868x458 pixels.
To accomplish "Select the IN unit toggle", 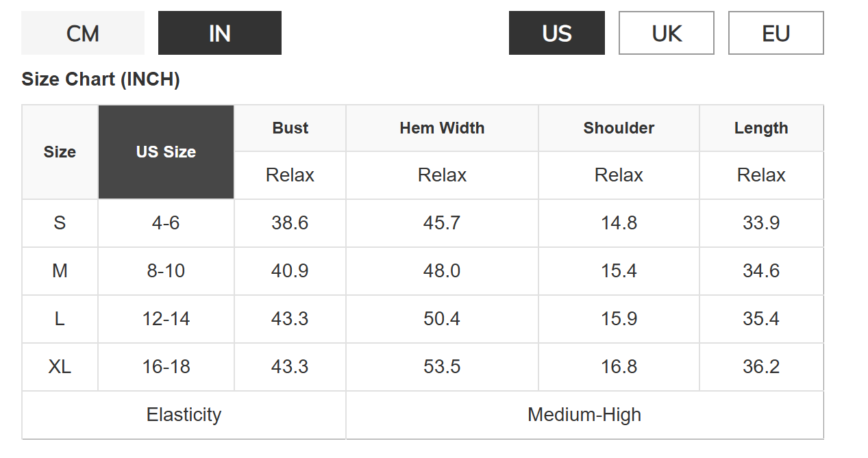I will coord(220,33).
